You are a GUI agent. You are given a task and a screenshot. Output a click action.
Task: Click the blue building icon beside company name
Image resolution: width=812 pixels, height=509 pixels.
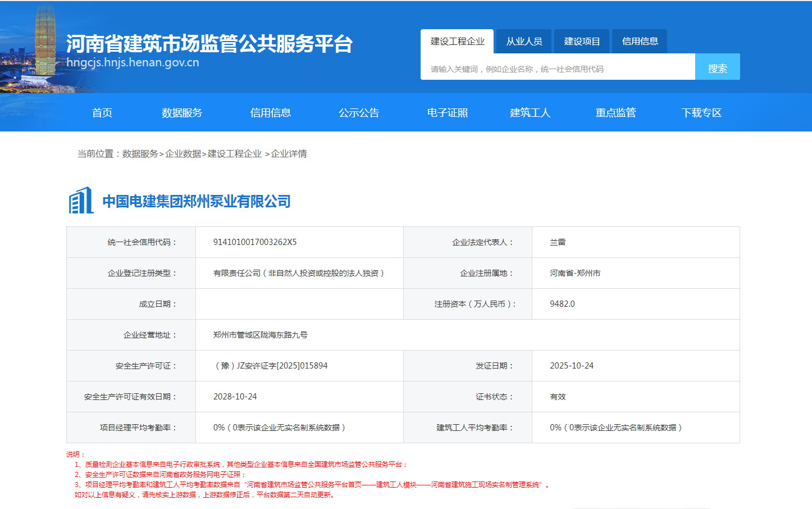coord(81,201)
